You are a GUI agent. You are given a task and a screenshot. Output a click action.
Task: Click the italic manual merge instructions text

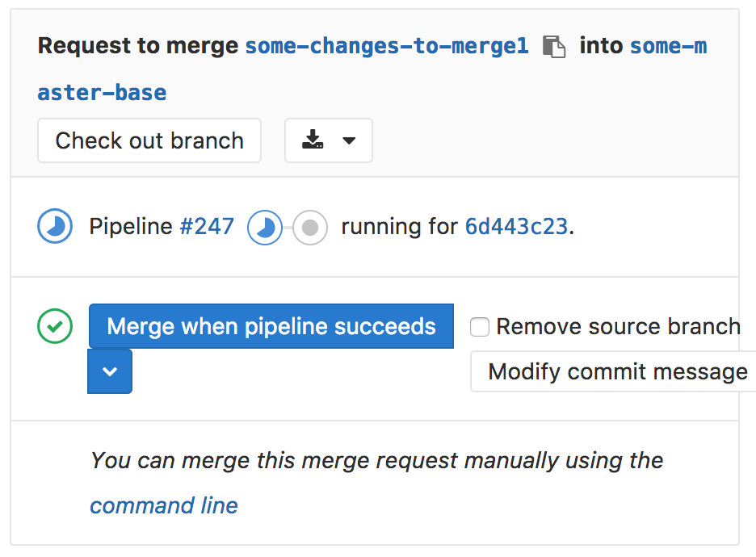376,460
